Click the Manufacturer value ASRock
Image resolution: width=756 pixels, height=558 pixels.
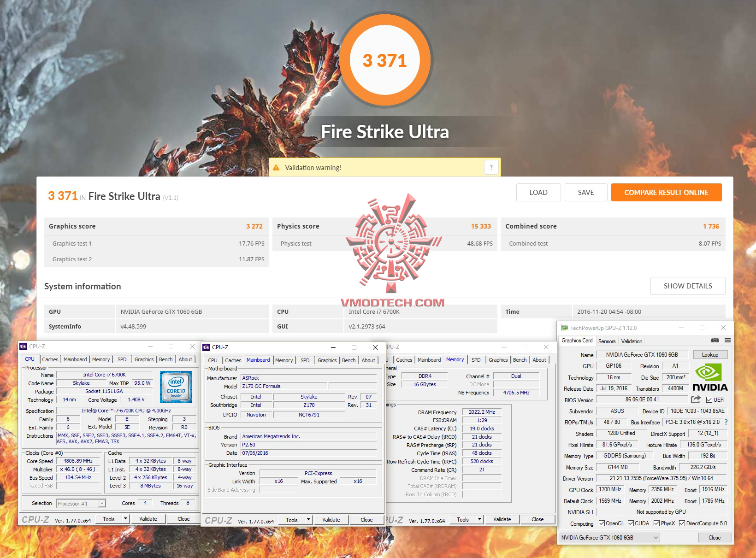[308, 378]
